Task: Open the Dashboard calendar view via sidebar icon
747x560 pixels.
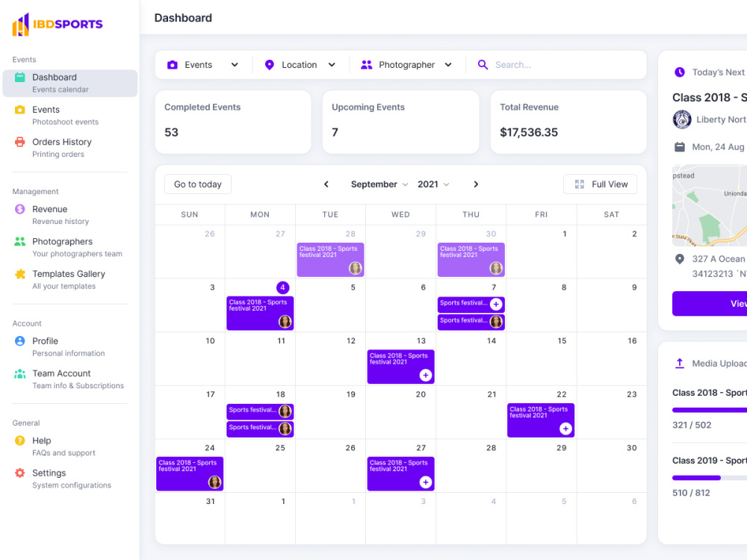Action: pos(20,77)
